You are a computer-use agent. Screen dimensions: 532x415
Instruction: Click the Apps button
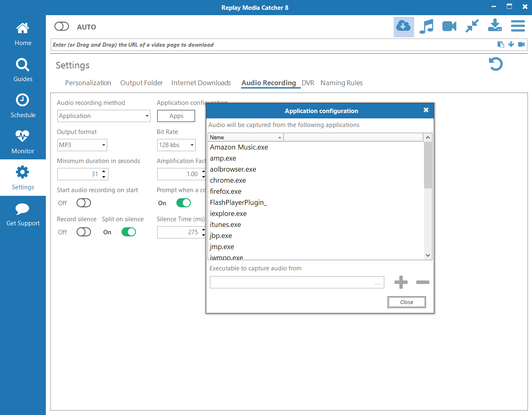(x=176, y=116)
